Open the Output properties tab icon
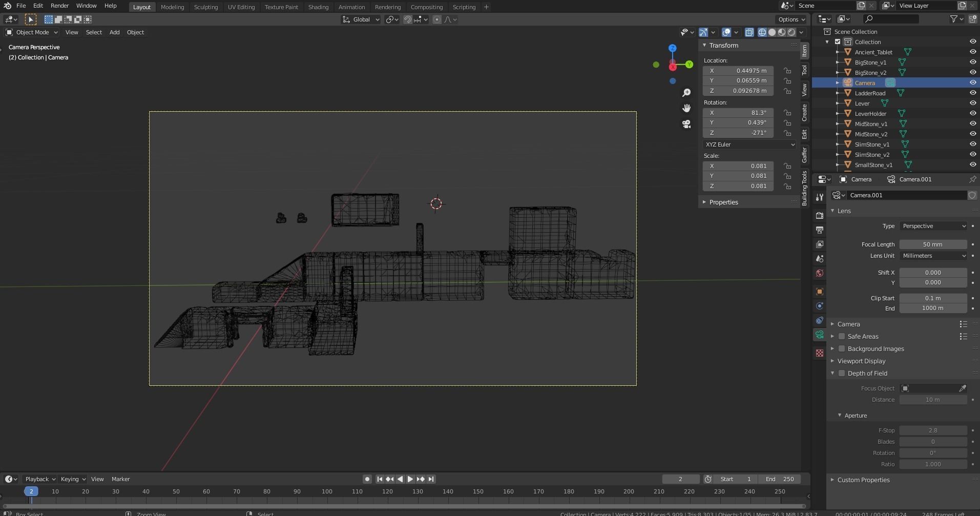Screen dimensions: 980x516 (820, 230)
